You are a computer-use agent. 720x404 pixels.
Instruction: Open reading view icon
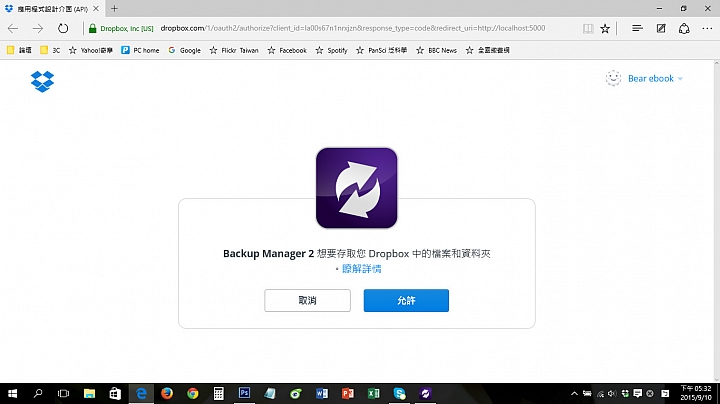(588, 28)
